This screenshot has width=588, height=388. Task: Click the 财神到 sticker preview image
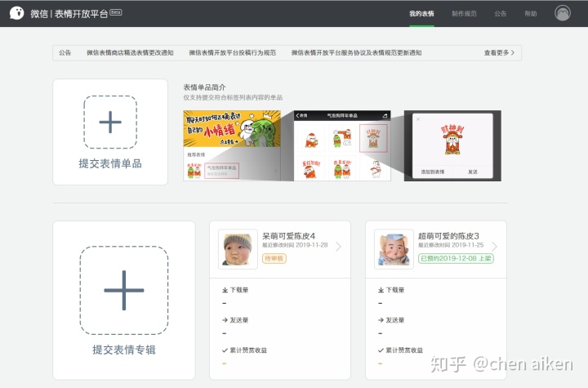pyautogui.click(x=452, y=145)
